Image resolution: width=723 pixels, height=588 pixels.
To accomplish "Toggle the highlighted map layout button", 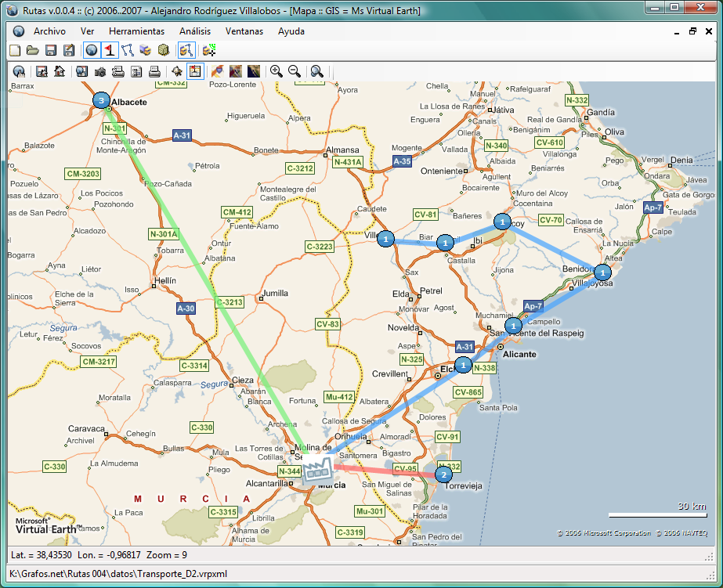I will [195, 71].
